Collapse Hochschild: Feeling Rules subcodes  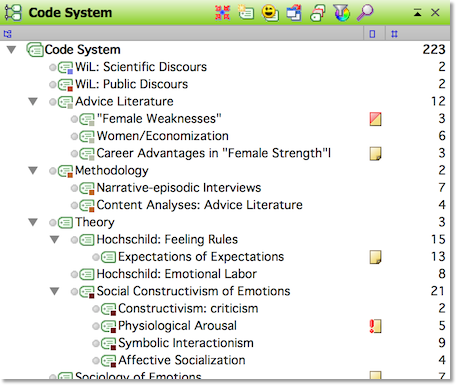[x=55, y=240]
